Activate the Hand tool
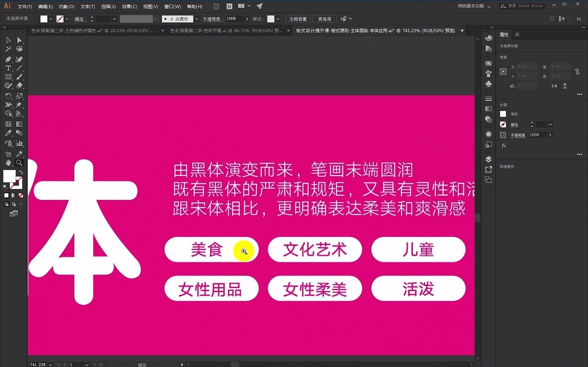Screen dimensions: 588x367 (8, 163)
